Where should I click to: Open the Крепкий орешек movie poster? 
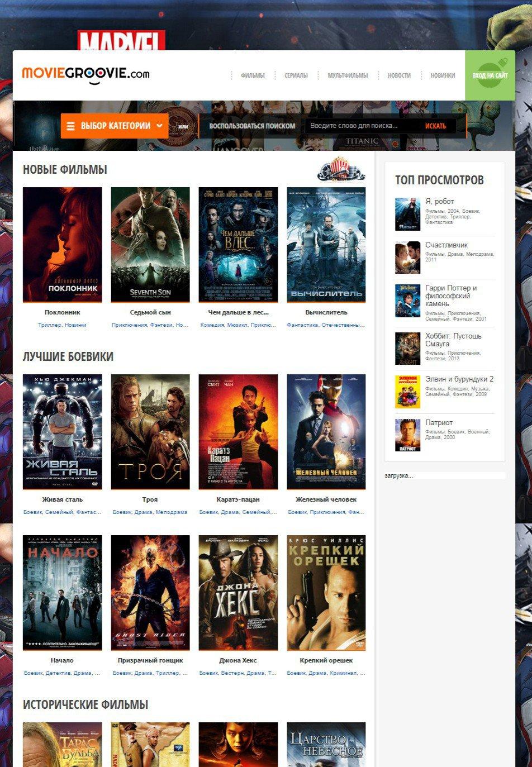pos(326,593)
